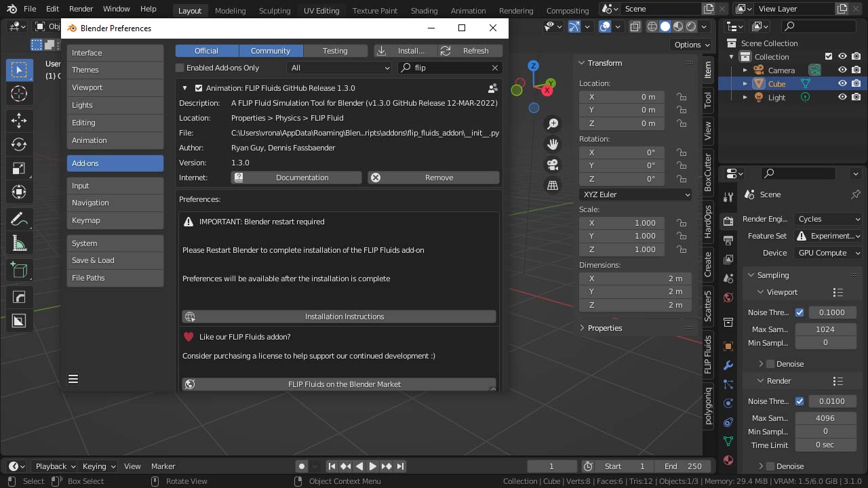868x488 pixels.
Task: Adjust the render Max Samples 4096 field
Action: [825, 418]
